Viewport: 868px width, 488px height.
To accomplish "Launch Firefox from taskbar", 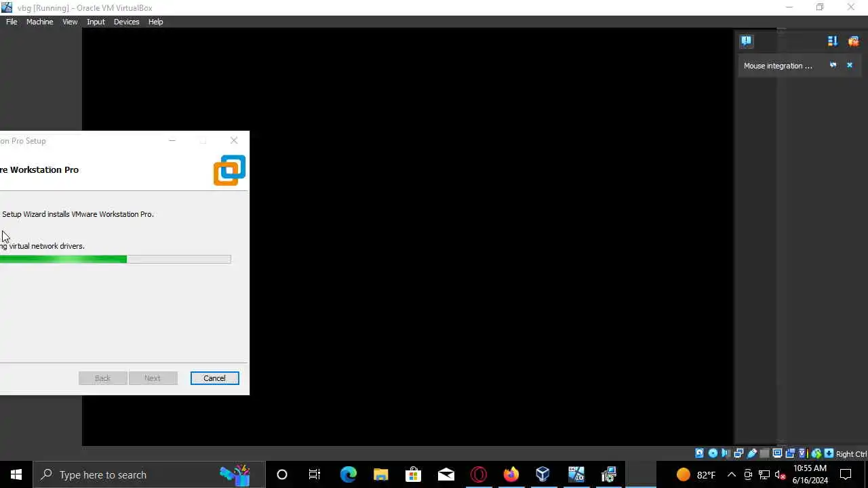I will (x=511, y=474).
